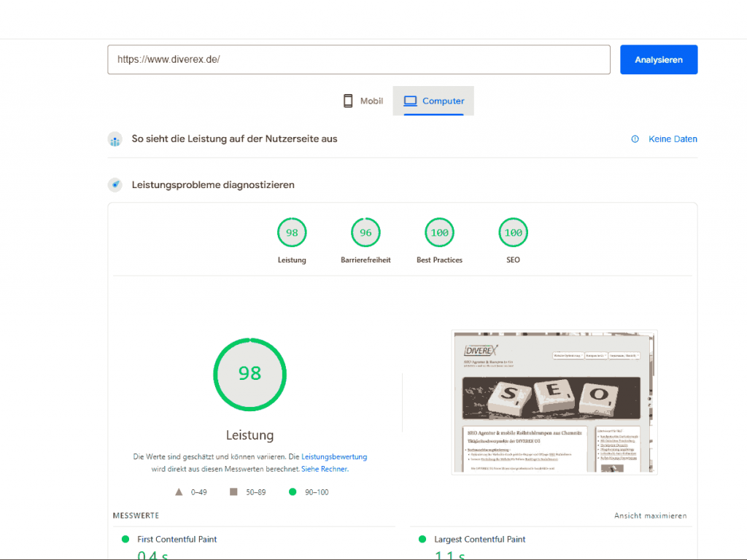Select the Computer tab
The height and width of the screenshot is (560, 747).
[433, 101]
